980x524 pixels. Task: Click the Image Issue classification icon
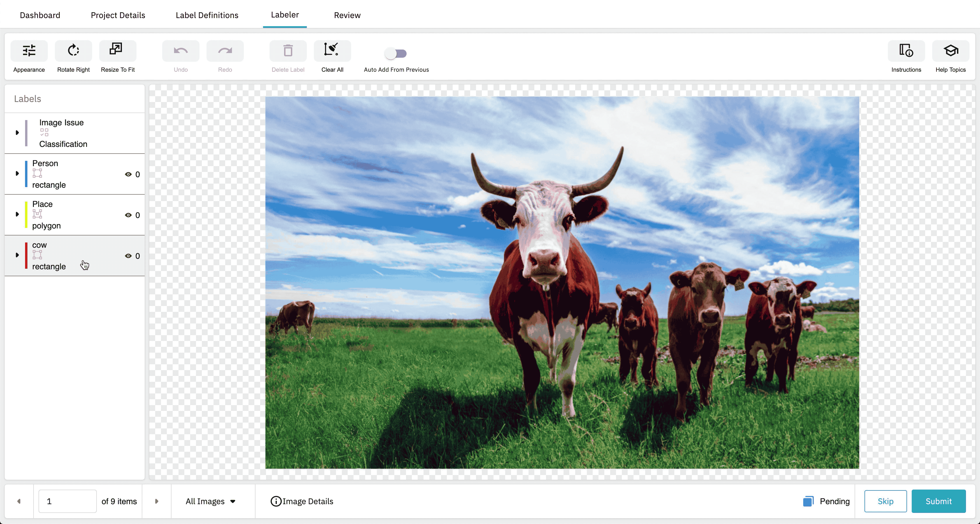tap(44, 132)
